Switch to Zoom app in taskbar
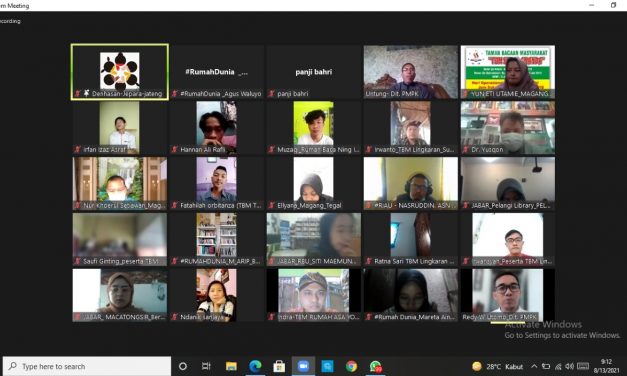 click(x=303, y=366)
